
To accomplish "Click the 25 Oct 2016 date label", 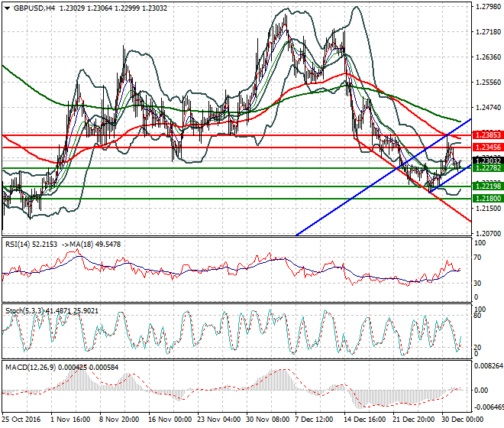I will point(21,420).
